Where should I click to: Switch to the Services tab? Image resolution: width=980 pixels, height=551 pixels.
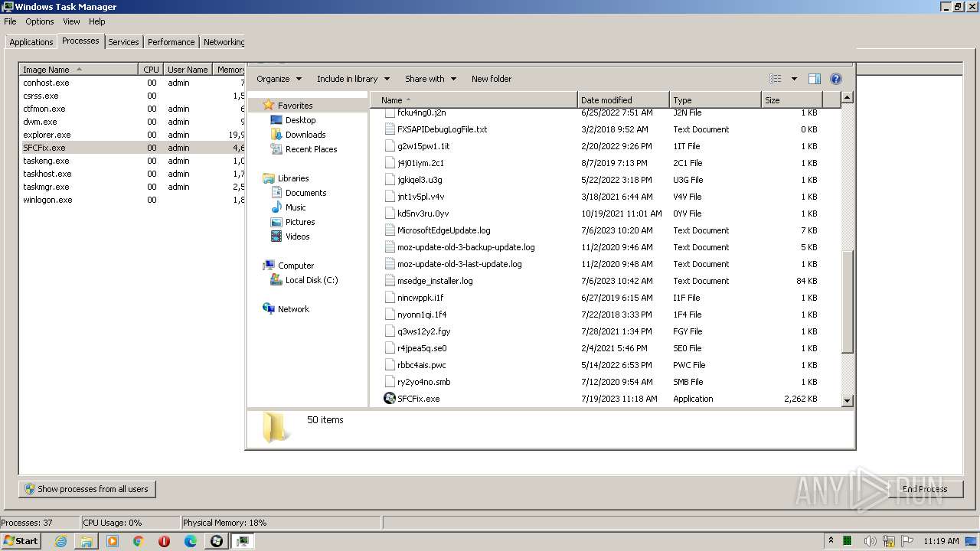(123, 42)
